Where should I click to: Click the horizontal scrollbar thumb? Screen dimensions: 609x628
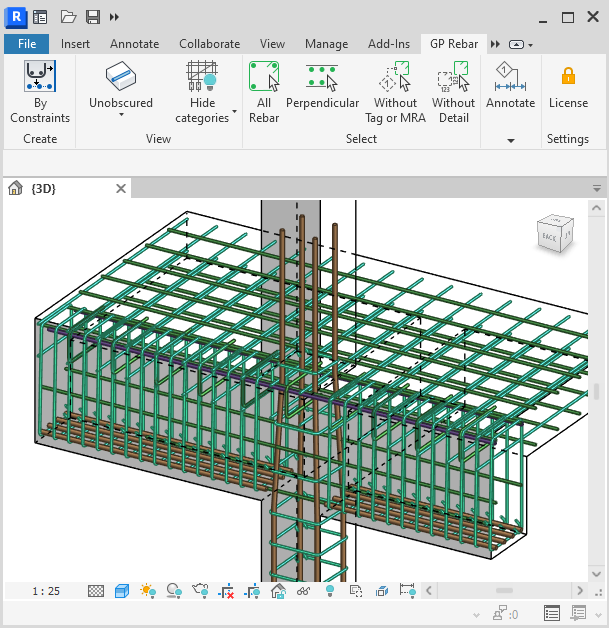point(504,591)
